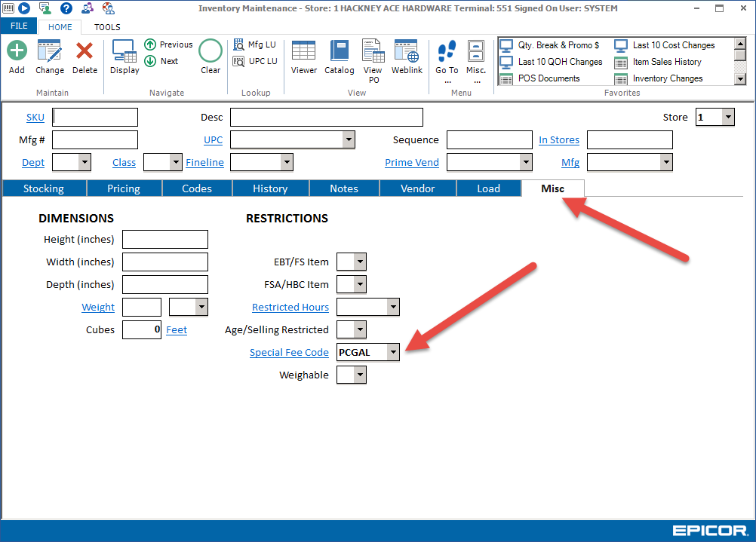Go to Previous record

coord(168,44)
